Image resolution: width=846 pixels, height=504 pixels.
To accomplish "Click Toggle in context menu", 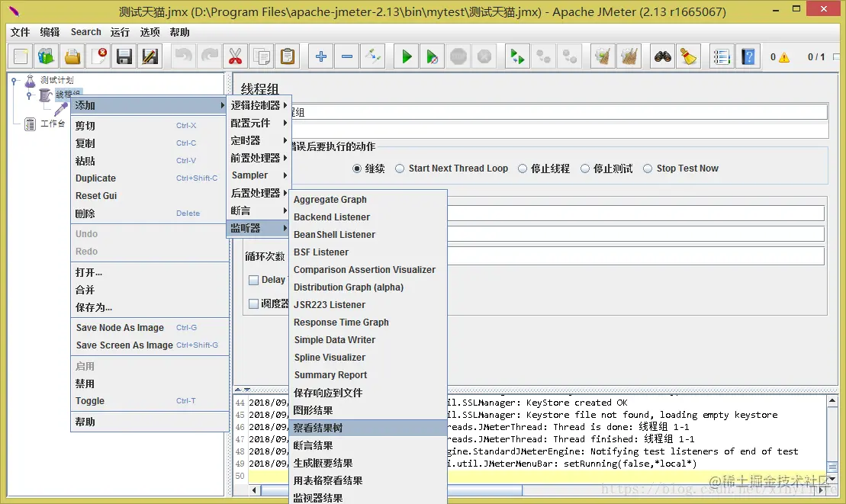I will pos(150,401).
